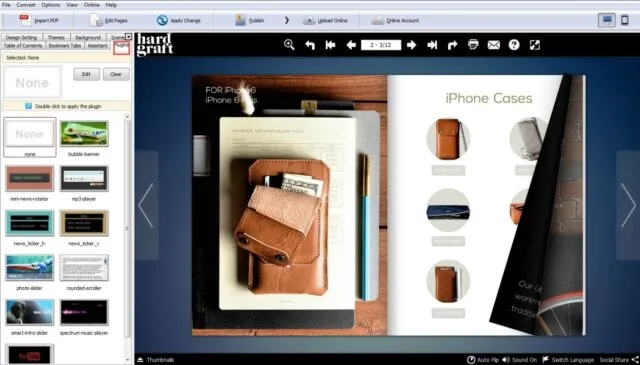Click Switch Language
The image size is (640, 365).
(568, 360)
